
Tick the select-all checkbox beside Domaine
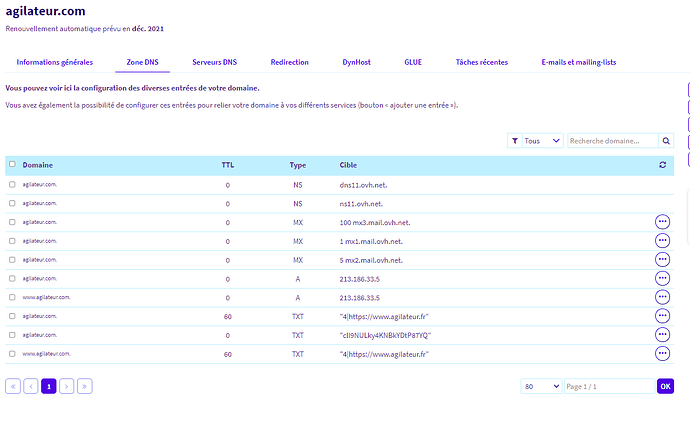[12, 164]
